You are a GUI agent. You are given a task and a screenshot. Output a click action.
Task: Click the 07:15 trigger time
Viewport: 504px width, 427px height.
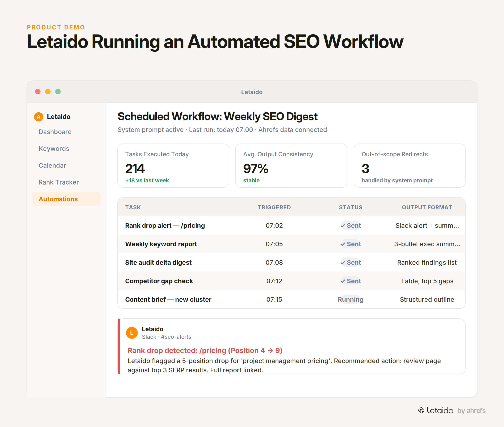coord(274,300)
